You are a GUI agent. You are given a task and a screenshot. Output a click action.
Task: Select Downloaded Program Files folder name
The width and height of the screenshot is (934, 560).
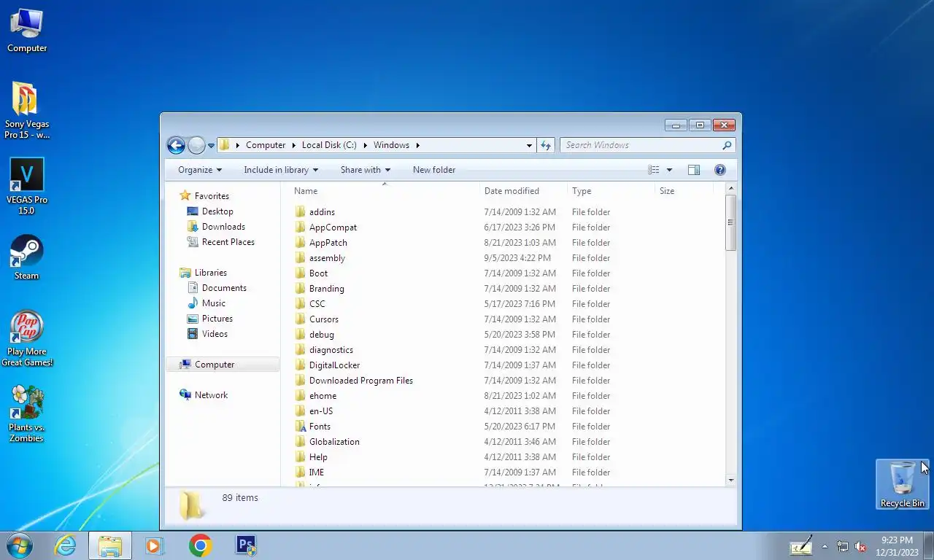(360, 381)
